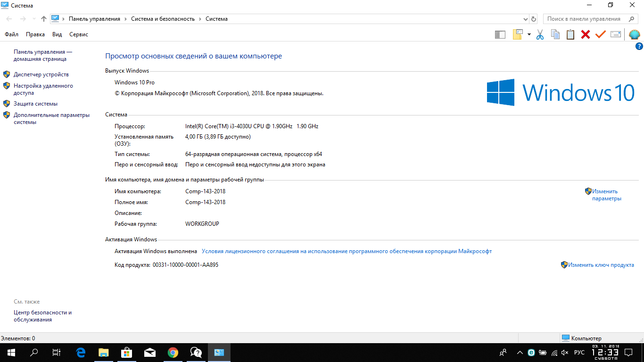Expand chevron after 'Панель управления' breadcrumb
The height and width of the screenshot is (362, 644).
125,19
